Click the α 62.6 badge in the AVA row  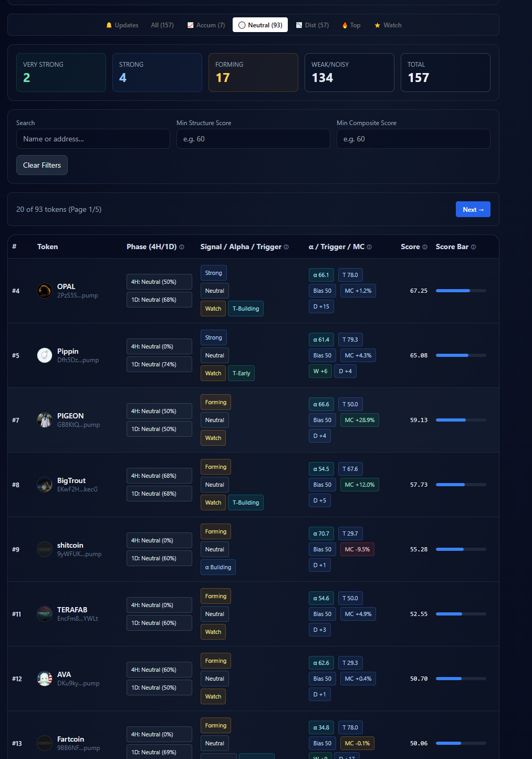pyautogui.click(x=321, y=663)
